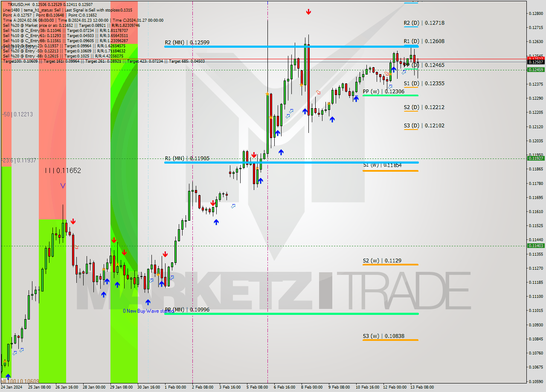The image size is (546, 392).
Task: Click the '26 Jan 16:00' time axis label
Action: pos(67,387)
